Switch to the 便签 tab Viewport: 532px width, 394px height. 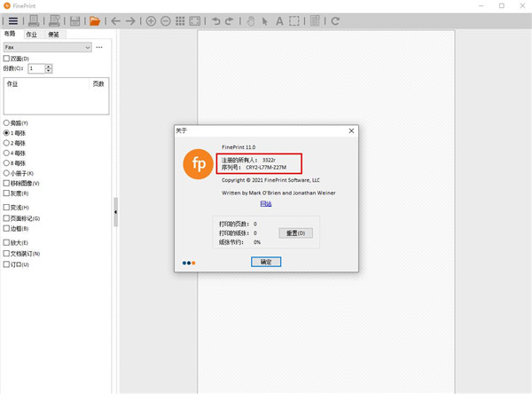tap(53, 35)
